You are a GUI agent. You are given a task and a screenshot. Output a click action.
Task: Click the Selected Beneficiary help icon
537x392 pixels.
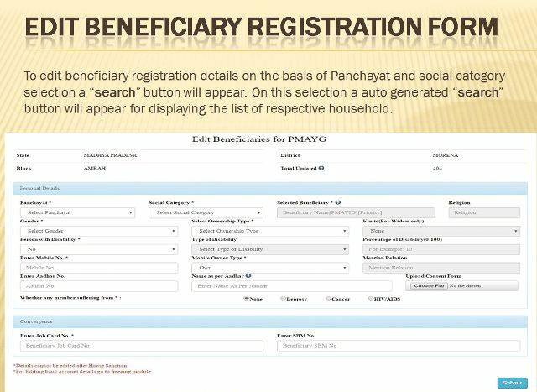click(x=337, y=202)
